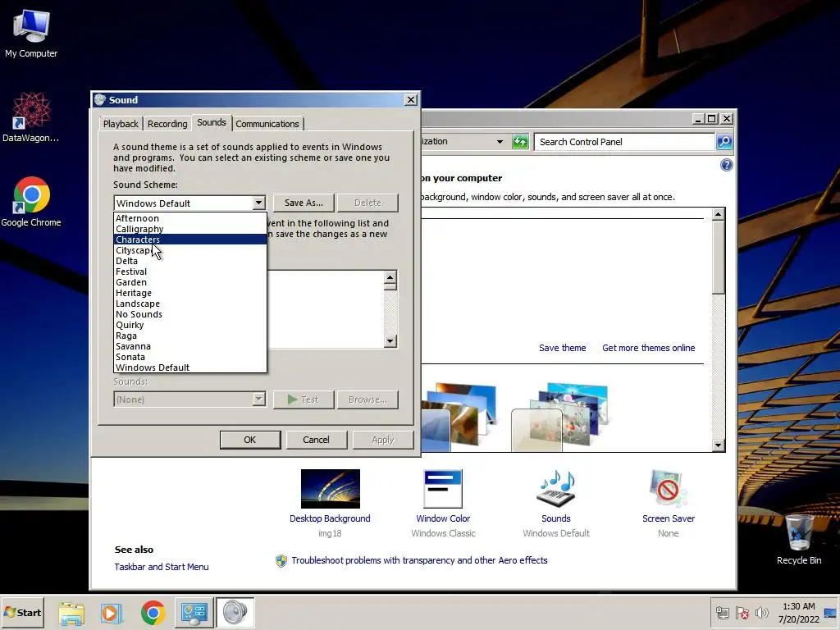The width and height of the screenshot is (840, 630).
Task: Open the Sounds keyboard icon in Personalization
Action: click(555, 489)
